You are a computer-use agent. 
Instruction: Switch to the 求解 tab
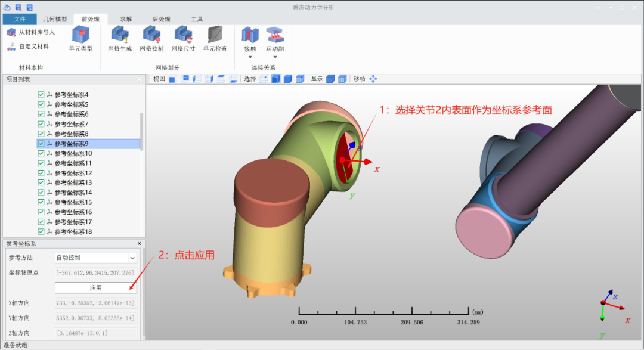pyautogui.click(x=126, y=19)
